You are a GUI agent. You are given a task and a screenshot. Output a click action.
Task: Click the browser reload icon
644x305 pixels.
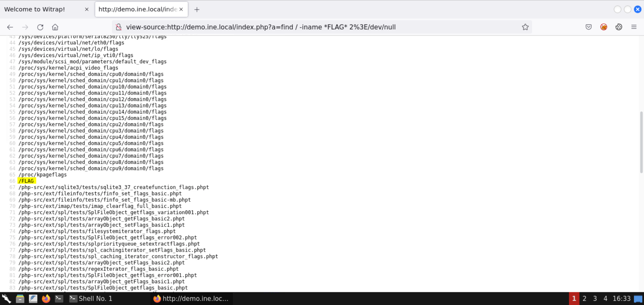[40, 27]
